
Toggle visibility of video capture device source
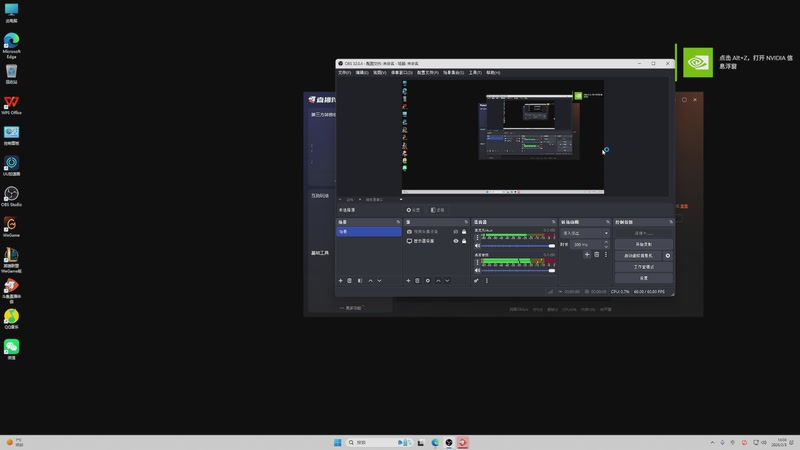456,232
